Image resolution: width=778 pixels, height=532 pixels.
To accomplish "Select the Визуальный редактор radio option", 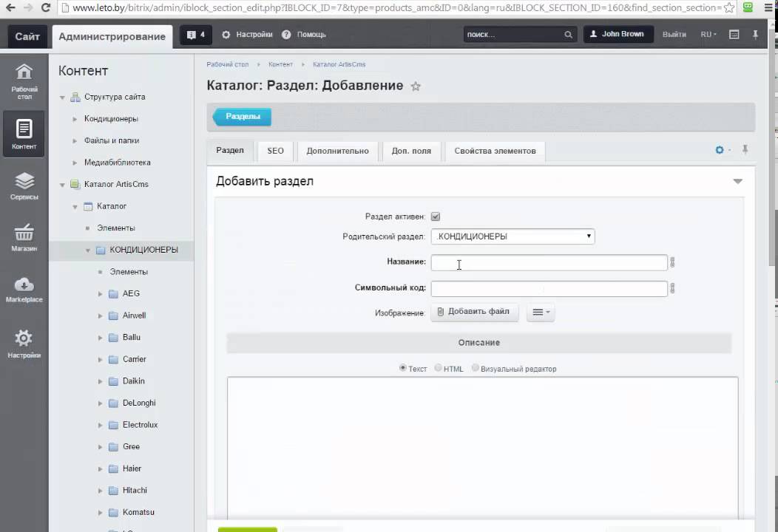I will point(476,368).
